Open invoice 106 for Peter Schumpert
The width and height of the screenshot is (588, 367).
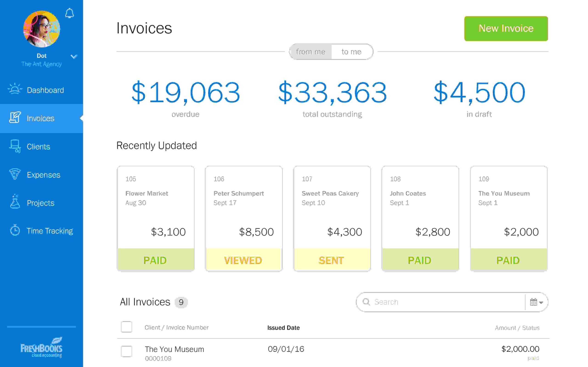point(243,218)
